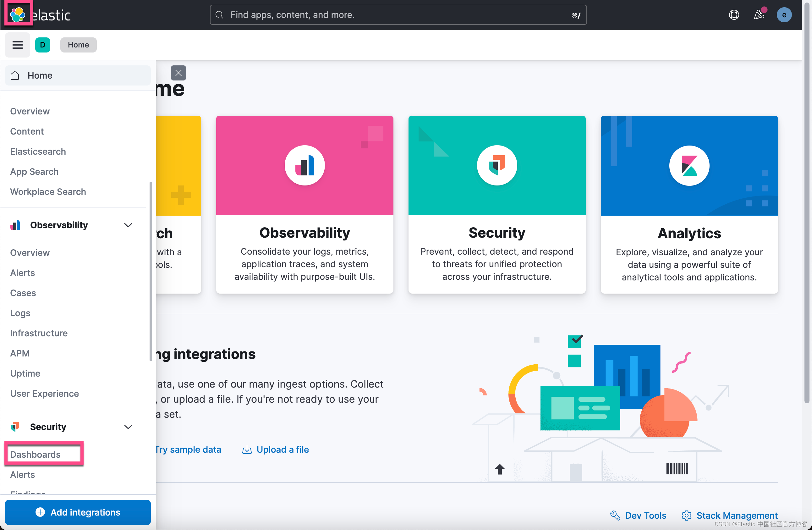Open Alerts under Observability
Viewport: 812px width, 530px height.
(x=22, y=273)
